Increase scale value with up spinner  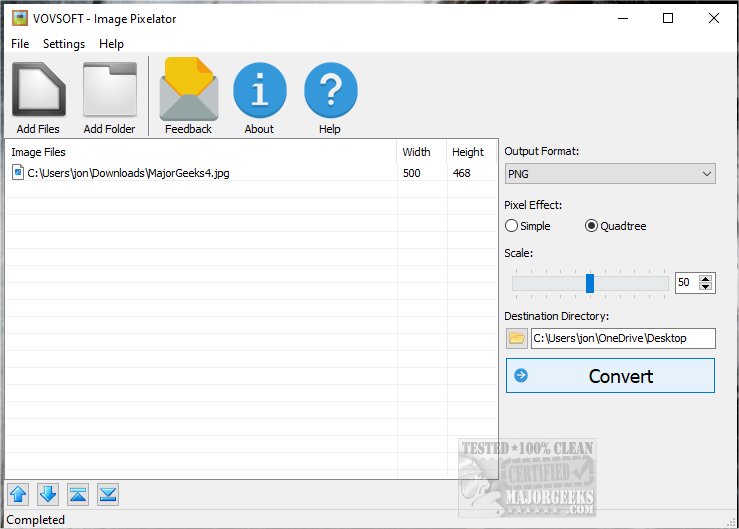click(706, 279)
